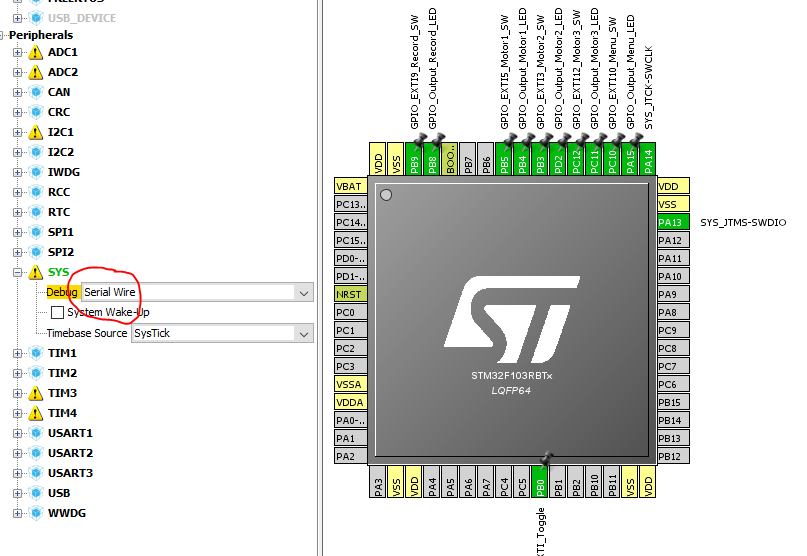807x556 pixels.
Task: Select the CAN peripheral label
Action: pos(59,92)
